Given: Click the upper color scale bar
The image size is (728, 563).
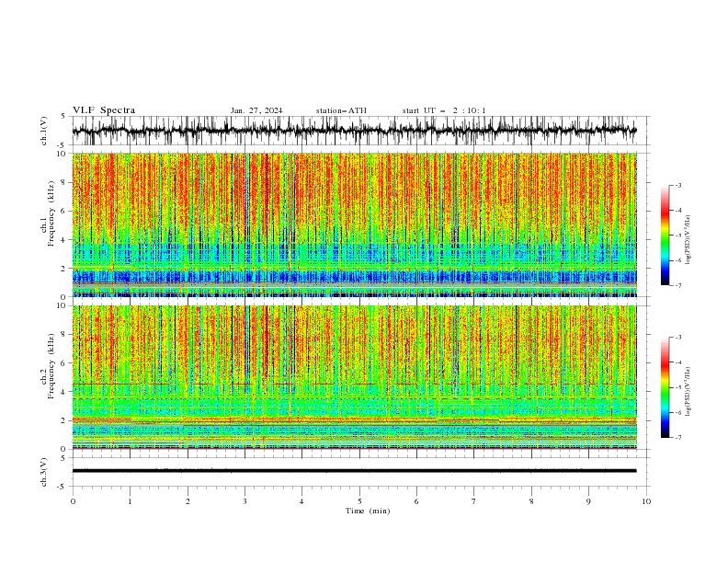Looking at the screenshot, I should tap(665, 236).
